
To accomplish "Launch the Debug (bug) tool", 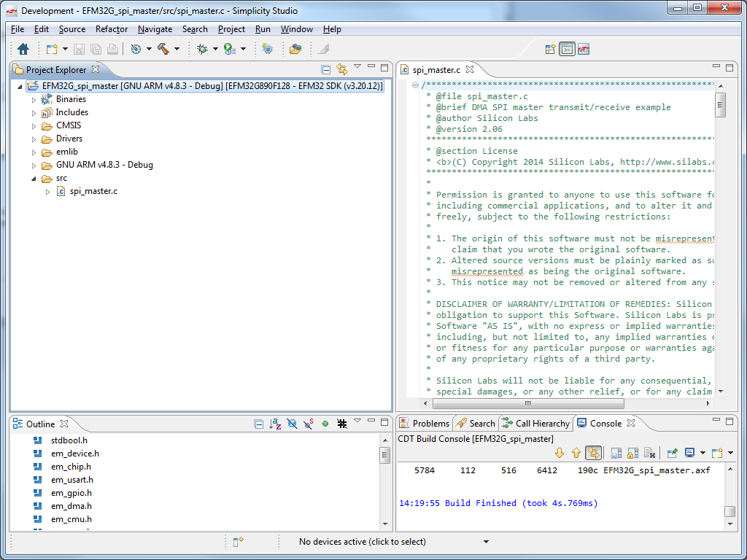I will (x=201, y=49).
